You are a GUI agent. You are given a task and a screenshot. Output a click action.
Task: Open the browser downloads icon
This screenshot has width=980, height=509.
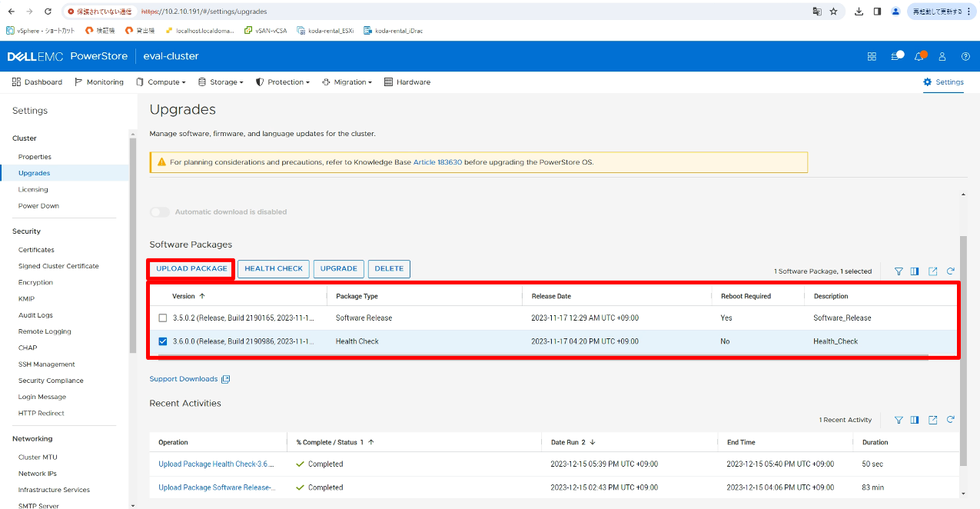pos(859,12)
